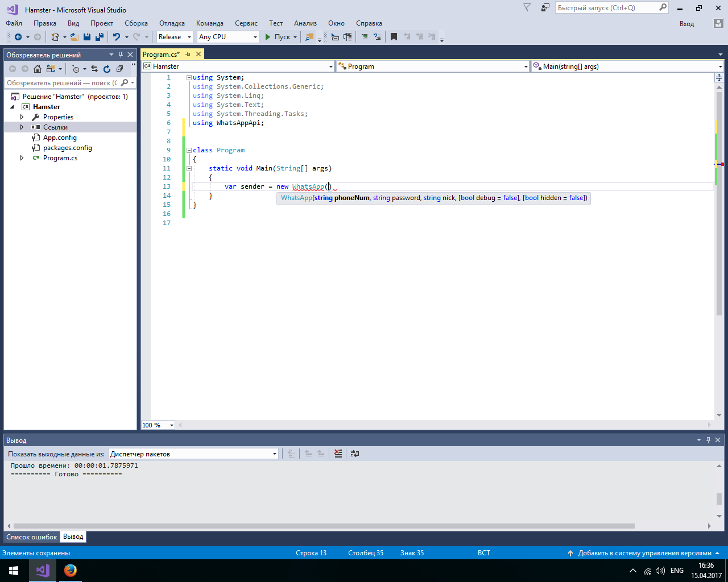Click the Solution Explorer Home icon

(38, 69)
